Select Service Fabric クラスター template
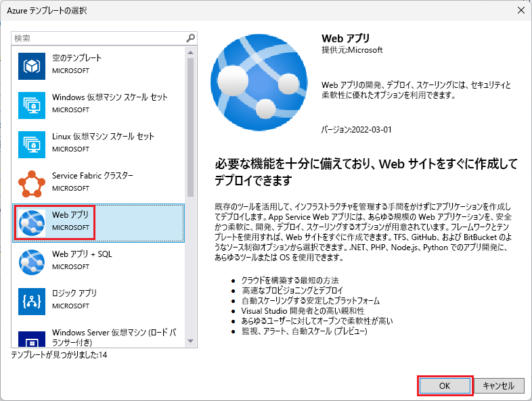 (x=98, y=184)
